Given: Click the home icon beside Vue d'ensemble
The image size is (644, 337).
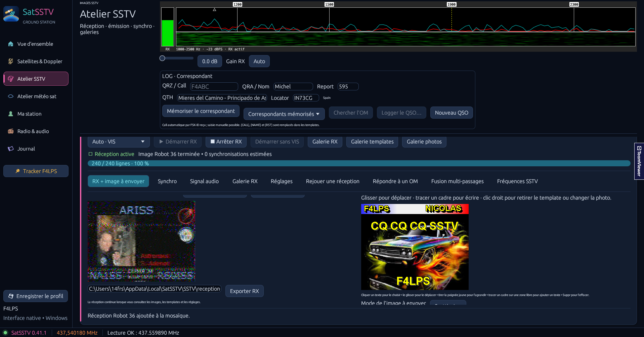Looking at the screenshot, I should [11, 44].
